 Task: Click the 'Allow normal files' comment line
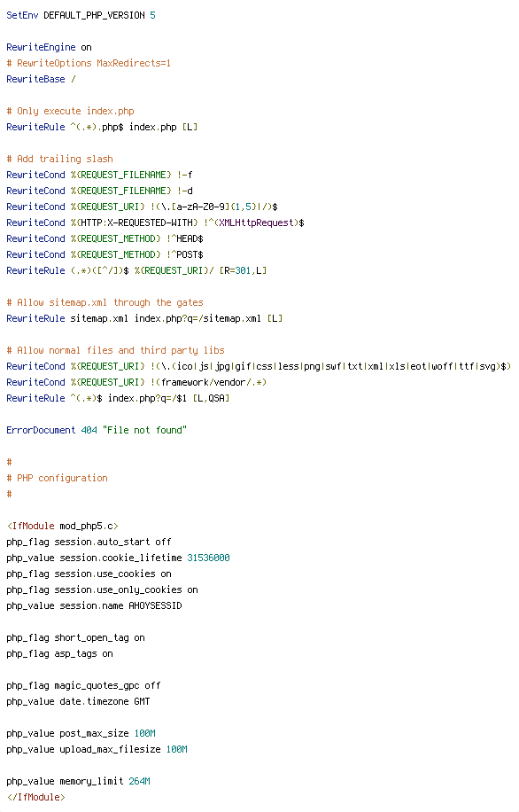pos(115,350)
